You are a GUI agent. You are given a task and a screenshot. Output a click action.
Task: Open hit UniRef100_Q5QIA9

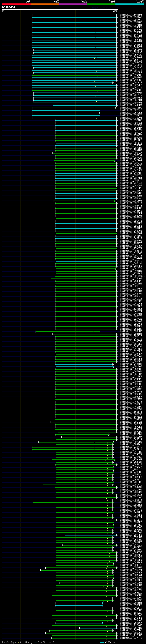[131, 17]
